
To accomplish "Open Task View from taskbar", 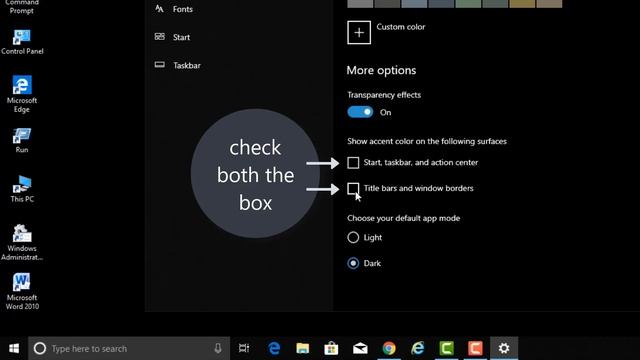I will pos(244,348).
